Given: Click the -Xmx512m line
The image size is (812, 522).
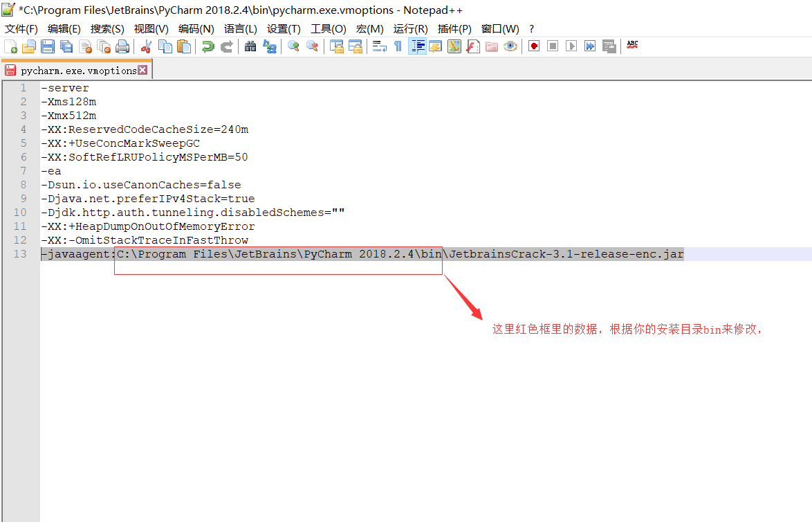Looking at the screenshot, I should point(68,116).
